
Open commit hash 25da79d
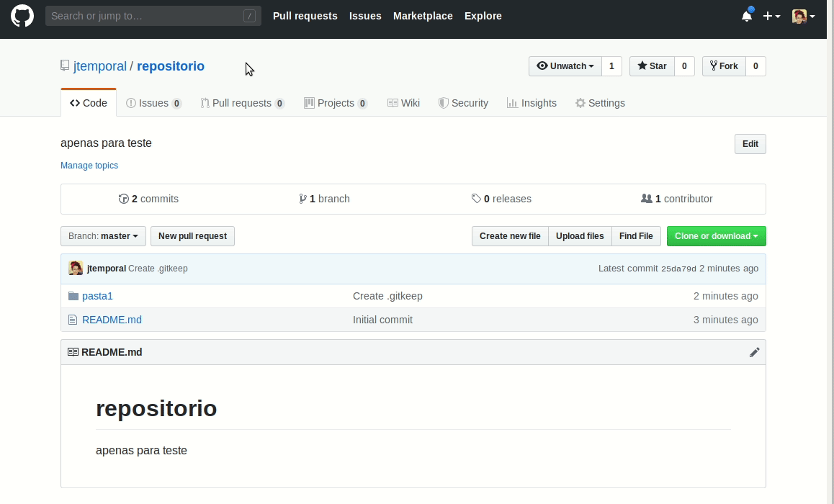[678, 269]
